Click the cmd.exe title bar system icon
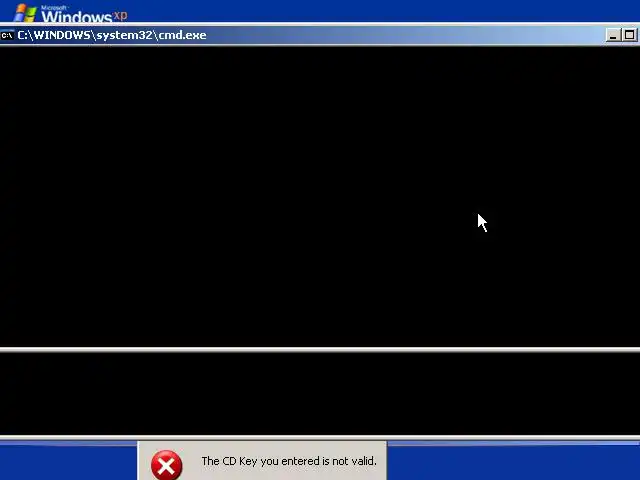Viewport: 640px width, 480px height. pos(7,36)
